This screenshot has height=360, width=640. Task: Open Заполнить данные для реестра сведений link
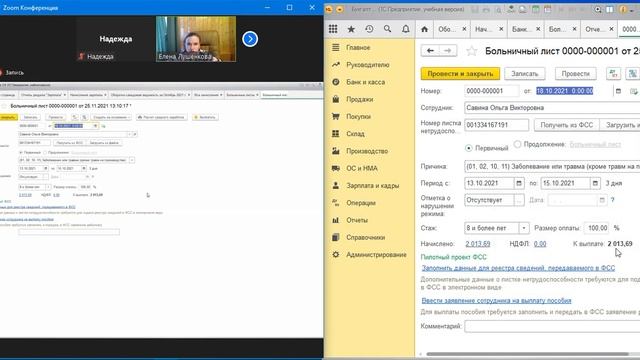[518, 268]
